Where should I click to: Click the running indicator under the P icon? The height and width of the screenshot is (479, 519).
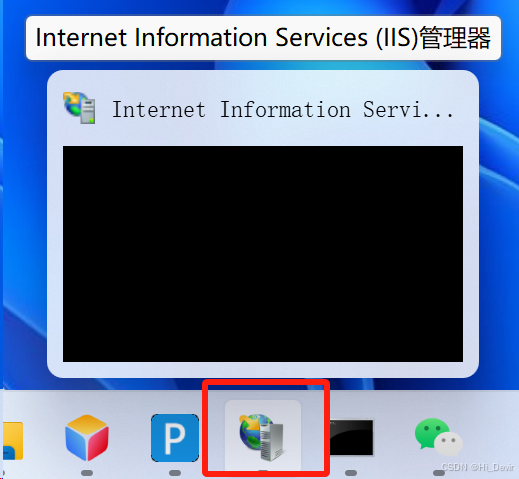click(x=175, y=473)
